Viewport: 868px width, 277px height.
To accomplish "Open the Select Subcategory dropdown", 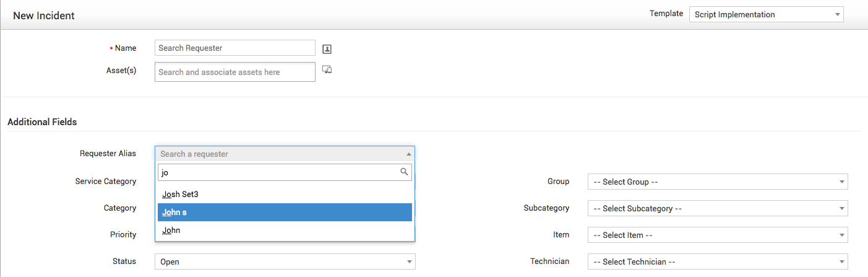I will coord(718,208).
